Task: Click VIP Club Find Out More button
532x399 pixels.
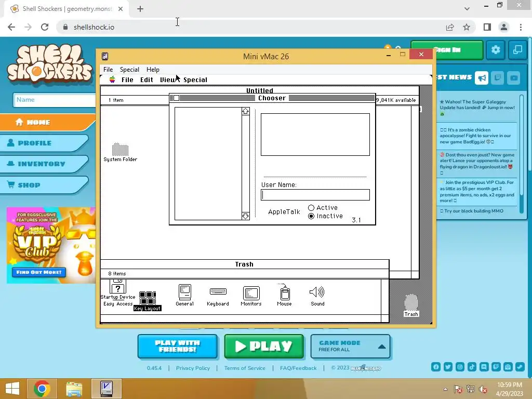Action: pyautogui.click(x=39, y=272)
